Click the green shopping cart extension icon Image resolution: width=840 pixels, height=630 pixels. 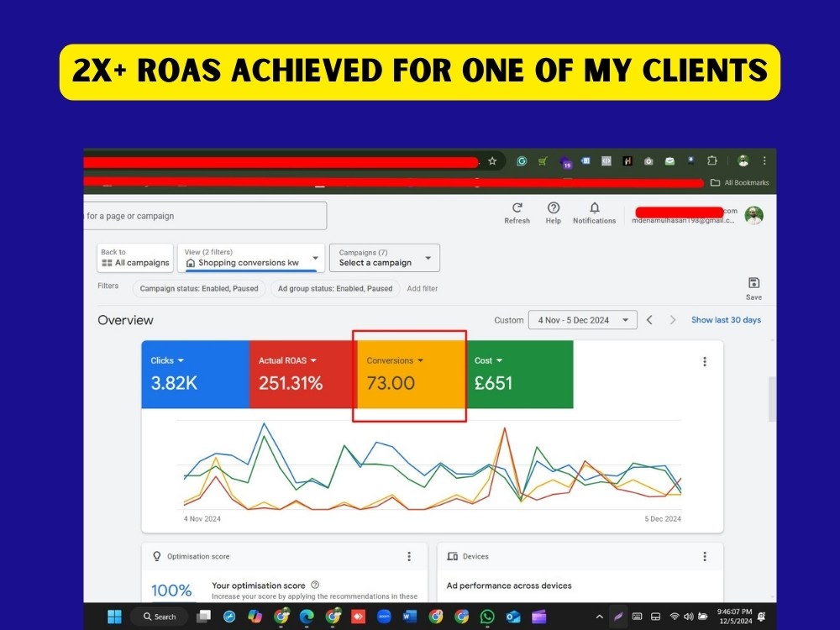(543, 160)
